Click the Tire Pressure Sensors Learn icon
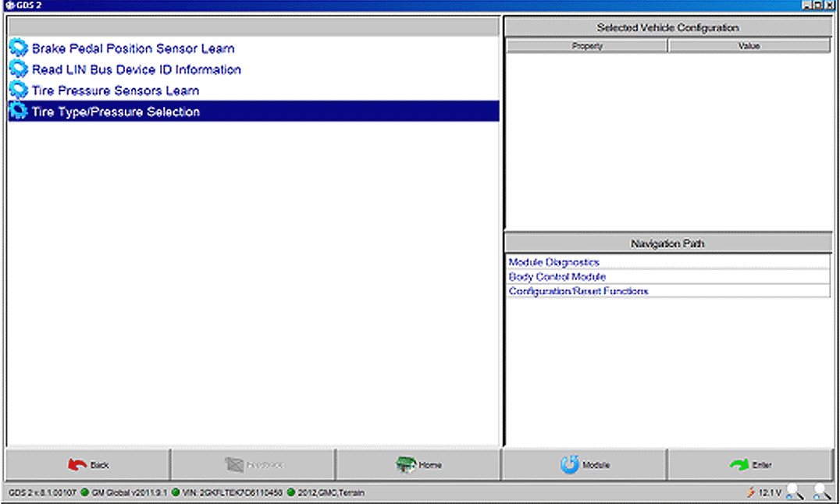840x504 pixels. pyautogui.click(x=19, y=91)
